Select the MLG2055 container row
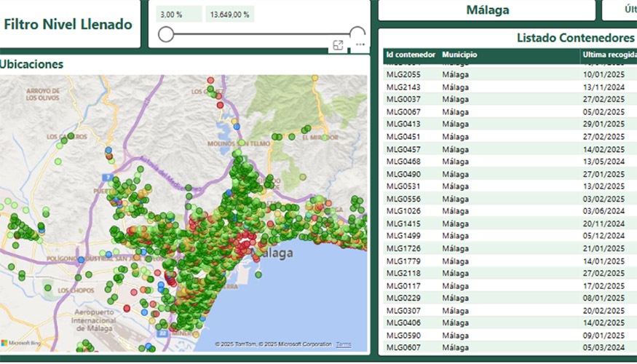This screenshot has width=637, height=364. click(x=403, y=74)
